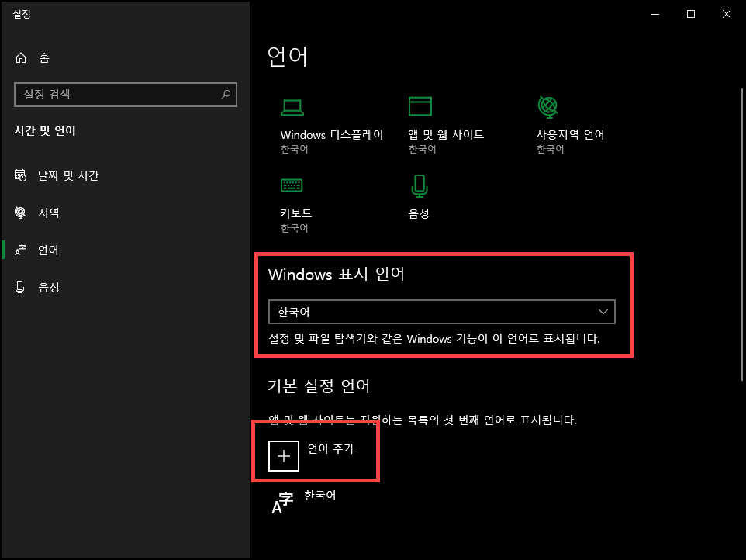The image size is (746, 560).
Task: Open the 홈 (Home) icon in sidebar
Action: point(21,57)
